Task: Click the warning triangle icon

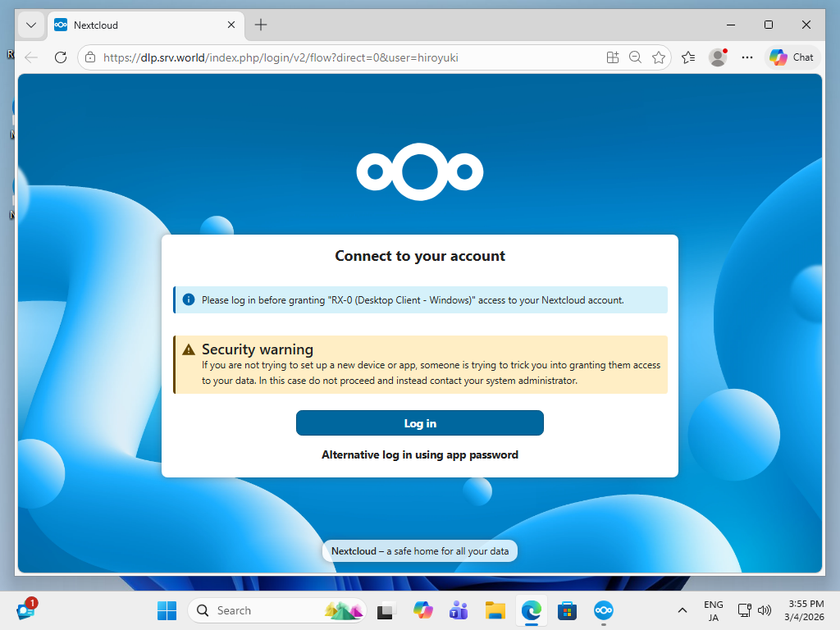Action: pos(189,349)
